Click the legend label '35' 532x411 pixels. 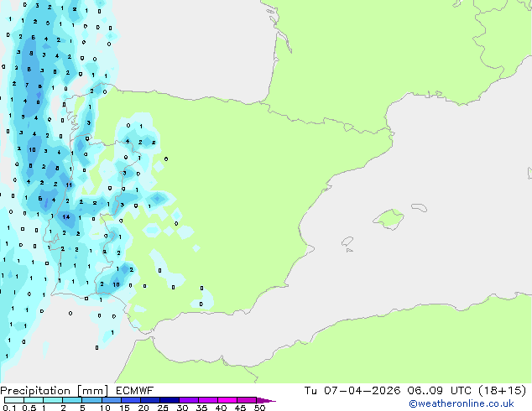tap(201, 408)
